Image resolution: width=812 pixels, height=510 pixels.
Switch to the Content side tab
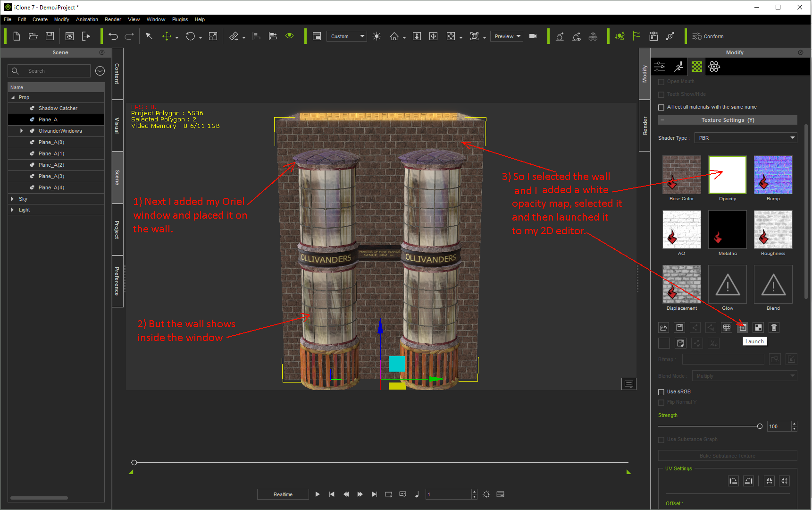tap(117, 74)
